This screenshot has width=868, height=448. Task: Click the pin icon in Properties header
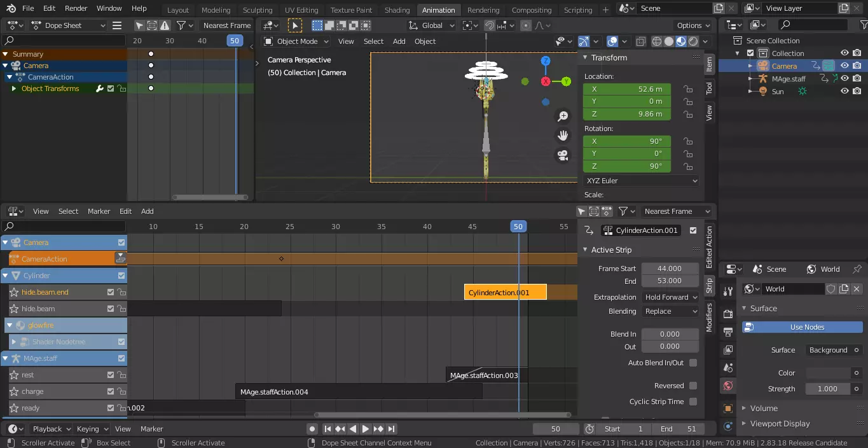tap(857, 269)
